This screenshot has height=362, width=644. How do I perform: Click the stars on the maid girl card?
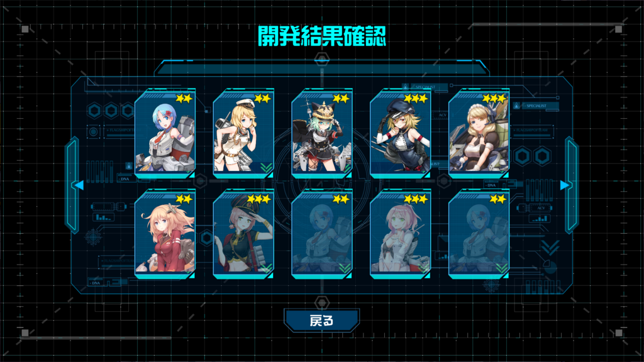point(494,99)
